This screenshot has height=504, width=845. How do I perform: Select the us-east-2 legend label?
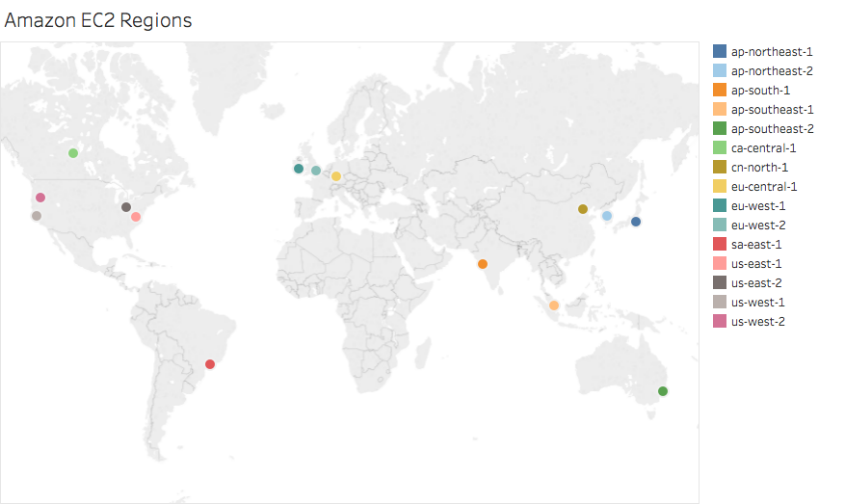756,283
